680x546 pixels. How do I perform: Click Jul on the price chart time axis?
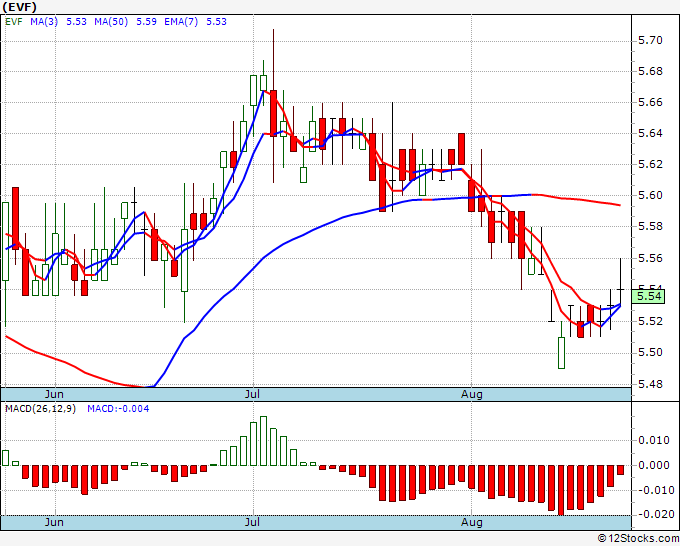click(x=252, y=395)
